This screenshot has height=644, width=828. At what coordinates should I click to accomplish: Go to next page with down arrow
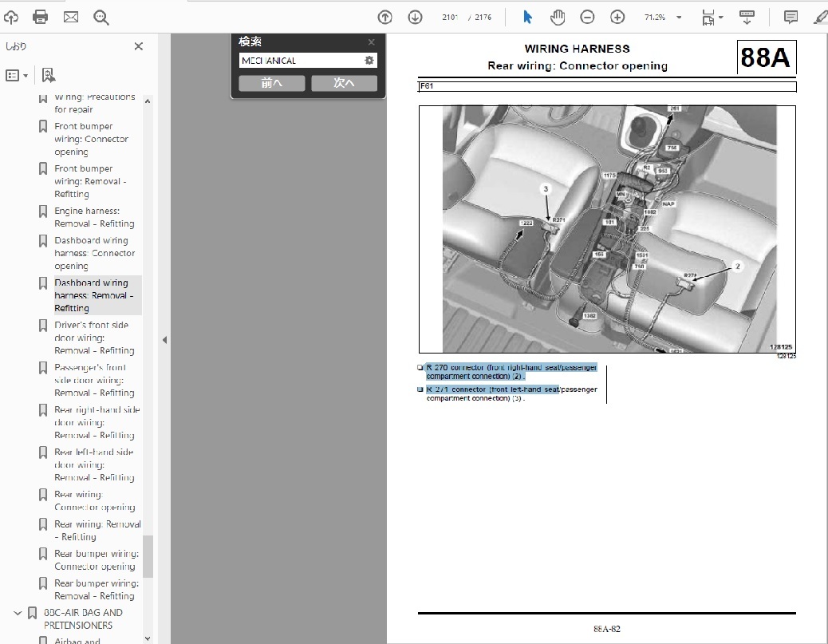415,17
